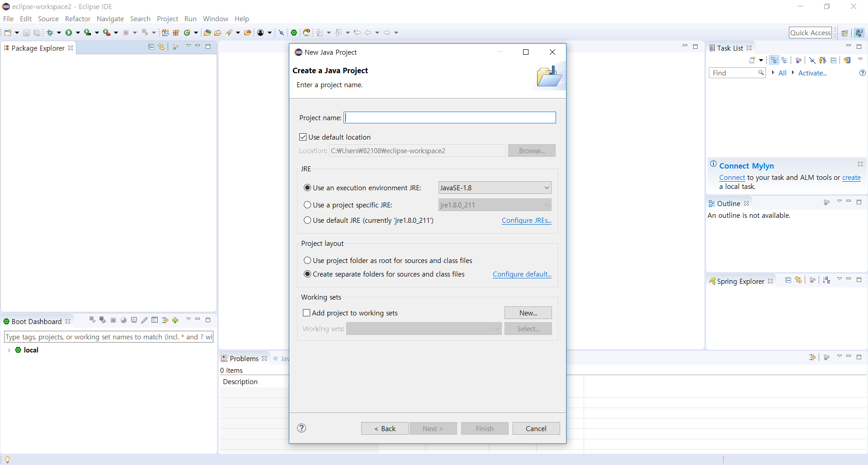Select Categorized presentation in Task List
This screenshot has width=868, height=465.
point(774,60)
